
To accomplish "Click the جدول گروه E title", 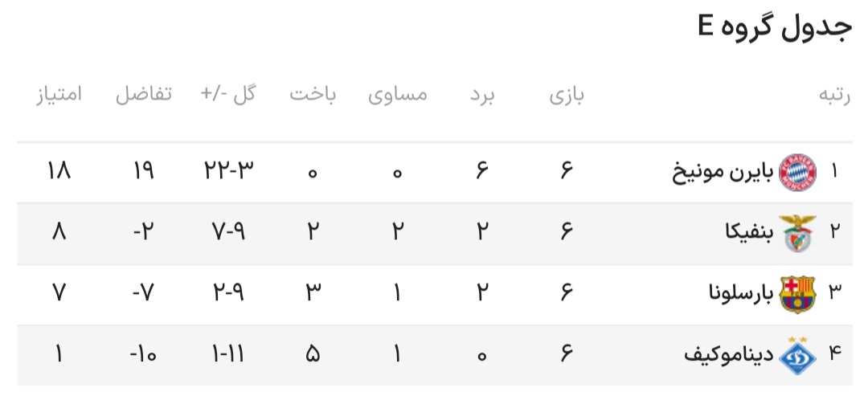I will 775,27.
